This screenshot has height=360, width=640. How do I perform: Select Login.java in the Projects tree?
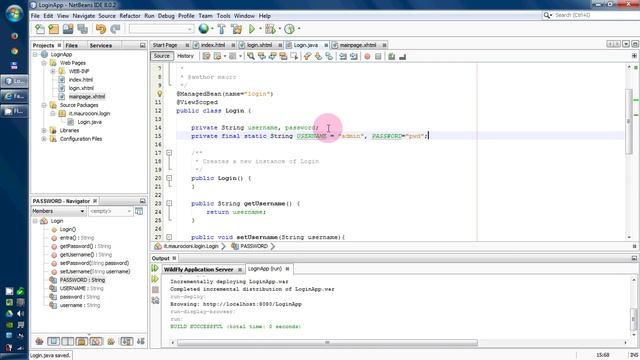coord(89,122)
